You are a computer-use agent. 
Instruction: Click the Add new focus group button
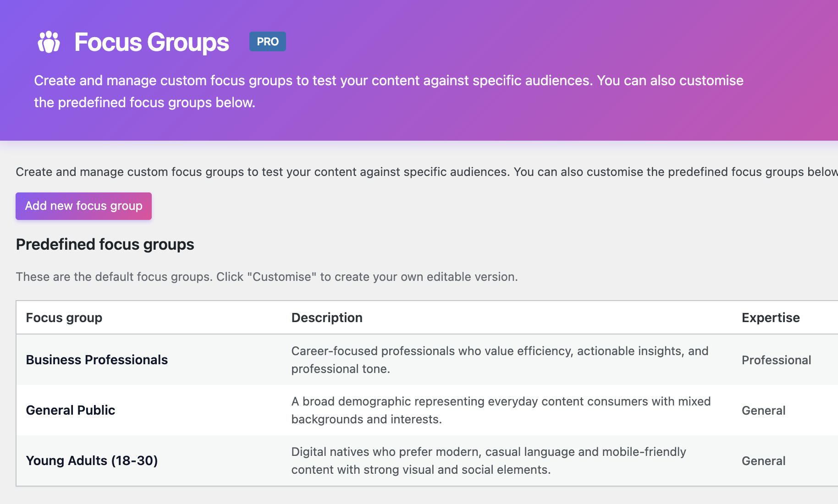pos(83,206)
